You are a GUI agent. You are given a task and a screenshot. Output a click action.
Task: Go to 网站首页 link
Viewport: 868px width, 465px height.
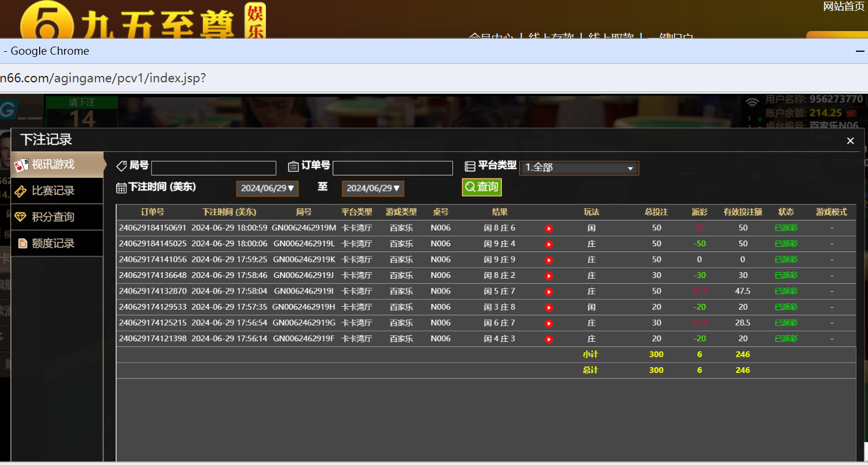843,6
